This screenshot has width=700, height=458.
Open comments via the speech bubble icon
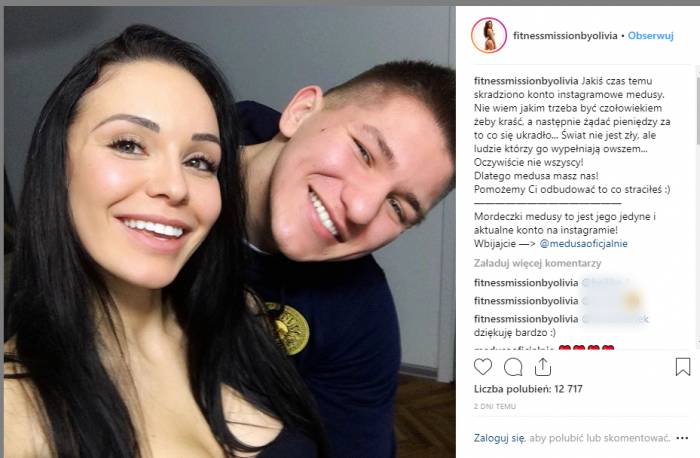(x=513, y=367)
